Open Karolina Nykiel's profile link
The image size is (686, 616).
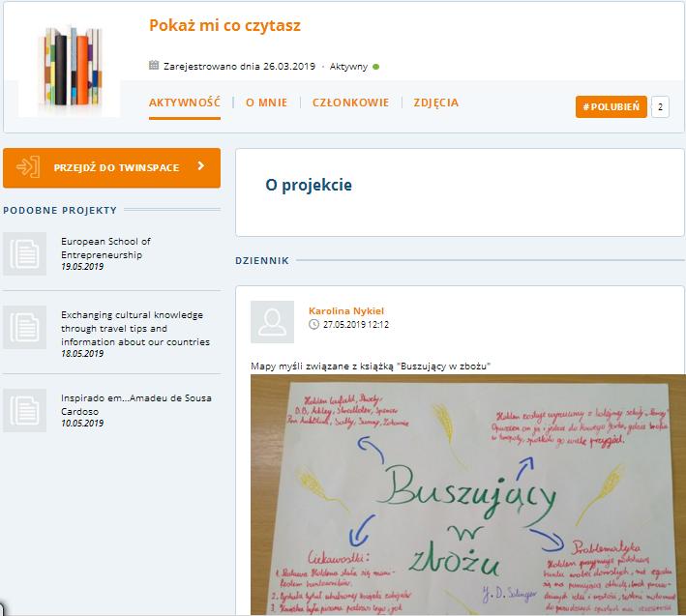[x=346, y=310]
